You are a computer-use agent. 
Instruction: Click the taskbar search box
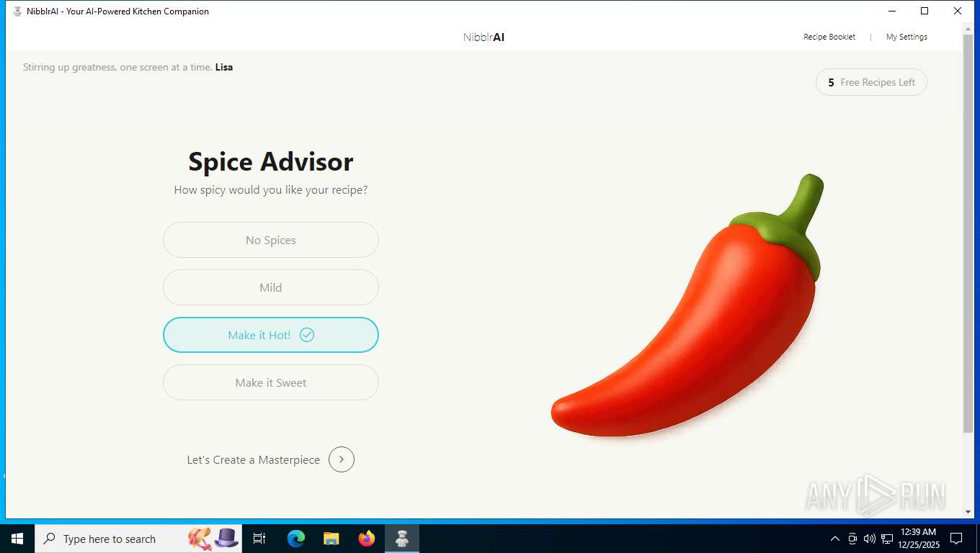pos(138,539)
